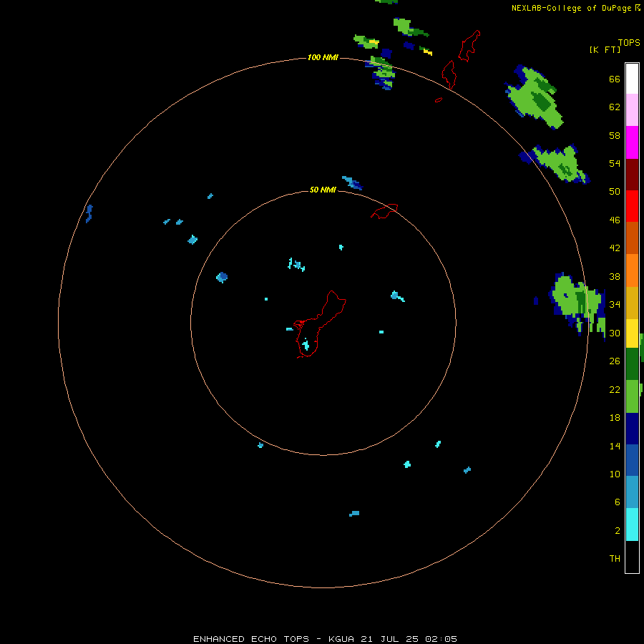
Task: Click the red Guam island outline at center
Action: coord(320,324)
